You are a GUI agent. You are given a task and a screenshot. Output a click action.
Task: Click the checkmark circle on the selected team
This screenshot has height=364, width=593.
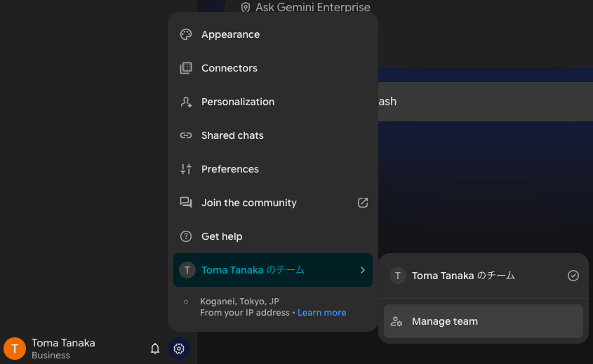click(573, 276)
